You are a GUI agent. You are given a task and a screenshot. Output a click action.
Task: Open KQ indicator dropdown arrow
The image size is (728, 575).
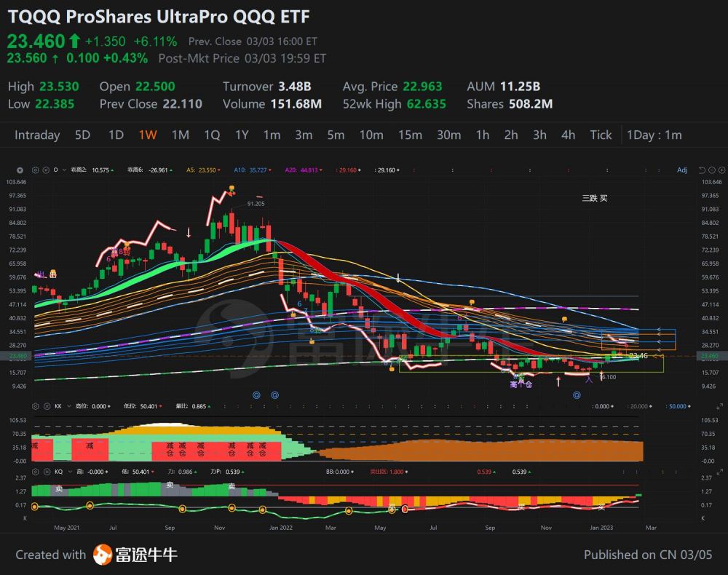pos(69,472)
